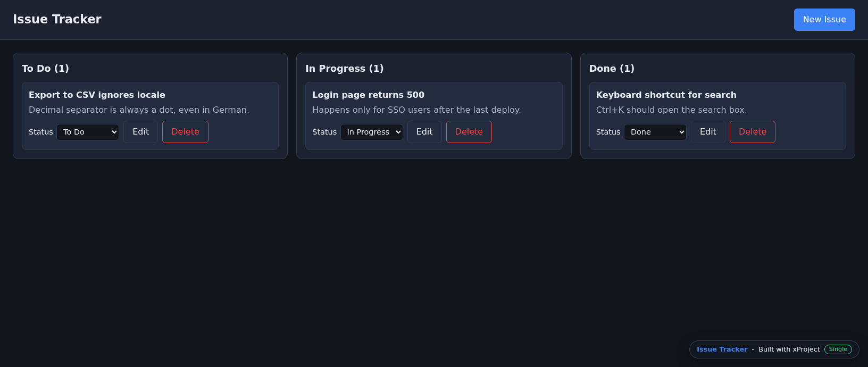Delete the Keyboard shortcut for search issue

click(753, 132)
